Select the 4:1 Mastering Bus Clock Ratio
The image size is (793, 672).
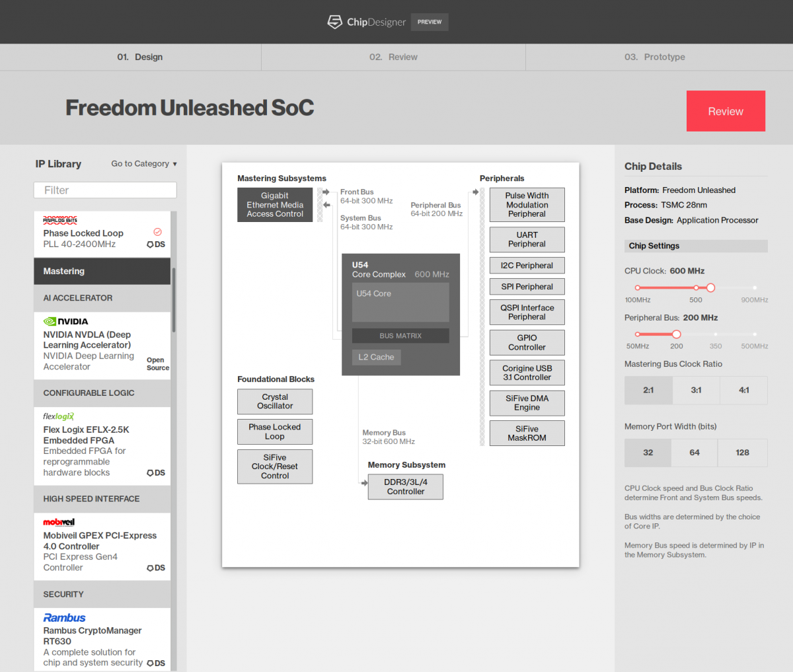point(744,390)
